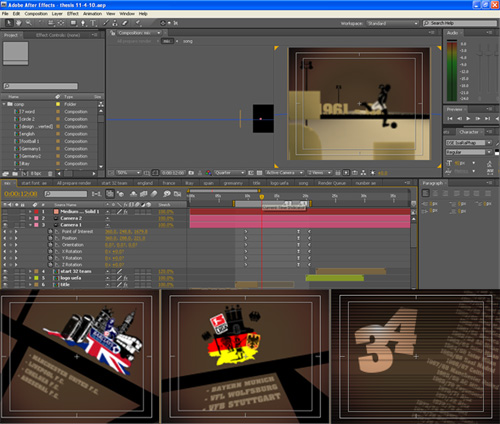This screenshot has height=424, width=500.
Task: Expand Medium Solid 1 layer properties
Action: tap(30, 212)
